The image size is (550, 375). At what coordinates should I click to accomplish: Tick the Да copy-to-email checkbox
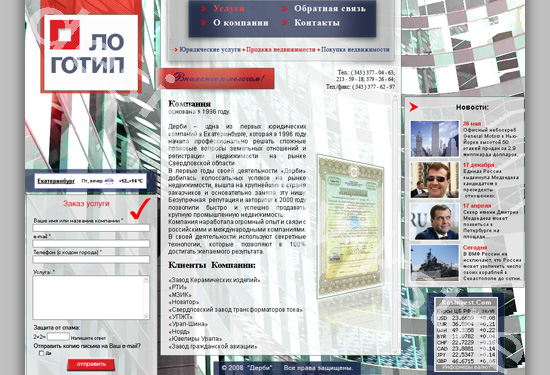pyautogui.click(x=41, y=353)
